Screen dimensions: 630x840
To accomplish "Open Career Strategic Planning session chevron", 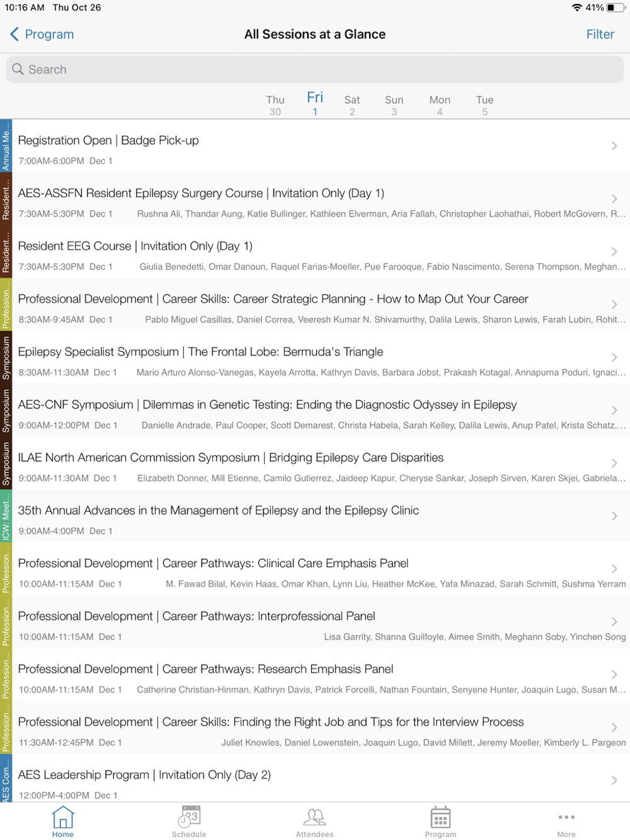I will (x=614, y=305).
